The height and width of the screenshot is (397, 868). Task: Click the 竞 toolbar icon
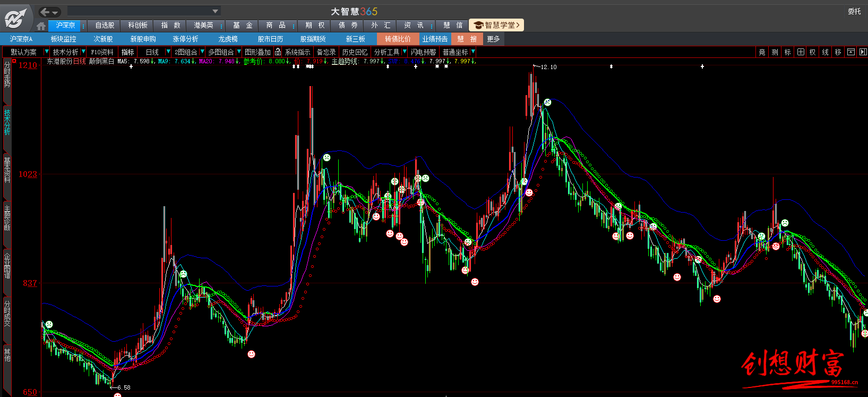coord(762,52)
